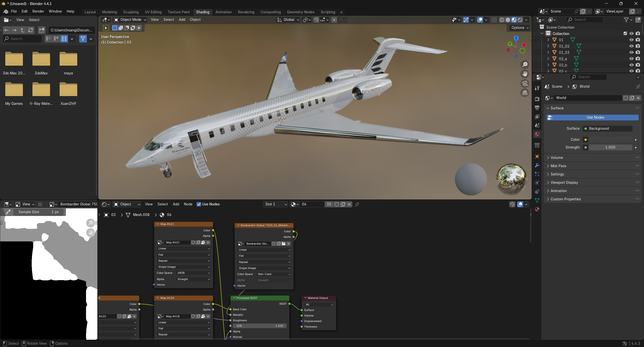
Task: Open the Object Mode dropdown
Action: (130, 20)
